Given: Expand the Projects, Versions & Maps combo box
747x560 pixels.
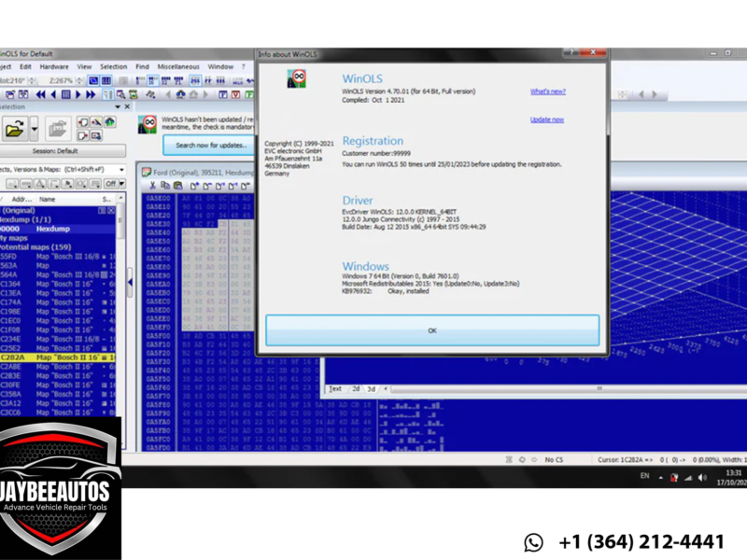Looking at the screenshot, I should tap(121, 169).
